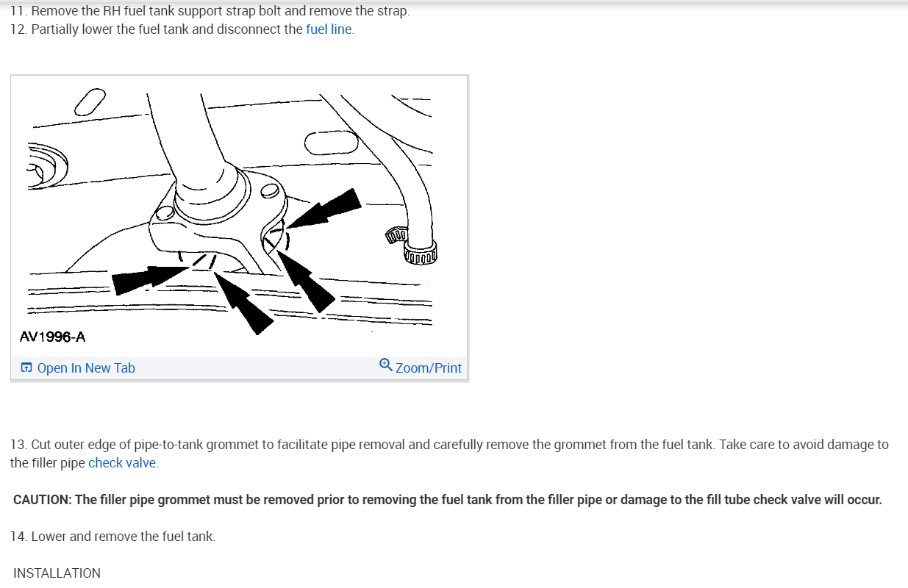Click the bold CAUTION paragraph
Image resolution: width=908 pixels, height=588 pixels.
click(447, 500)
